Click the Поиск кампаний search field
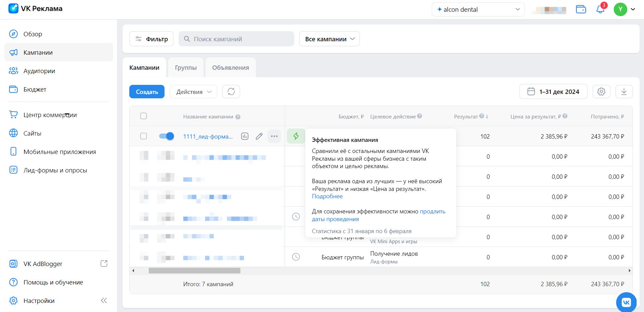 tap(236, 39)
